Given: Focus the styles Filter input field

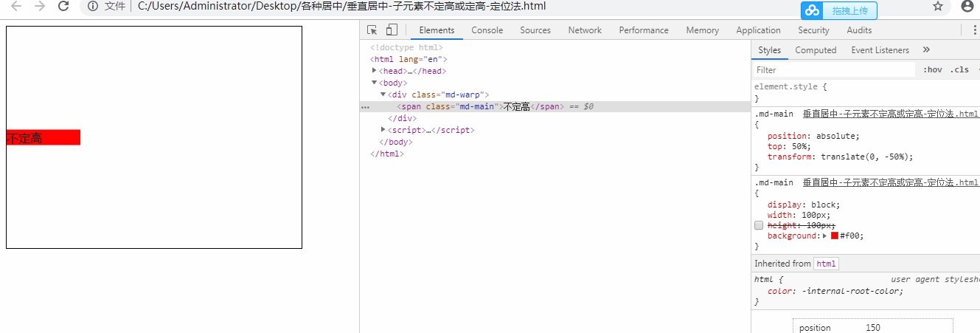Looking at the screenshot, I should pyautogui.click(x=833, y=70).
